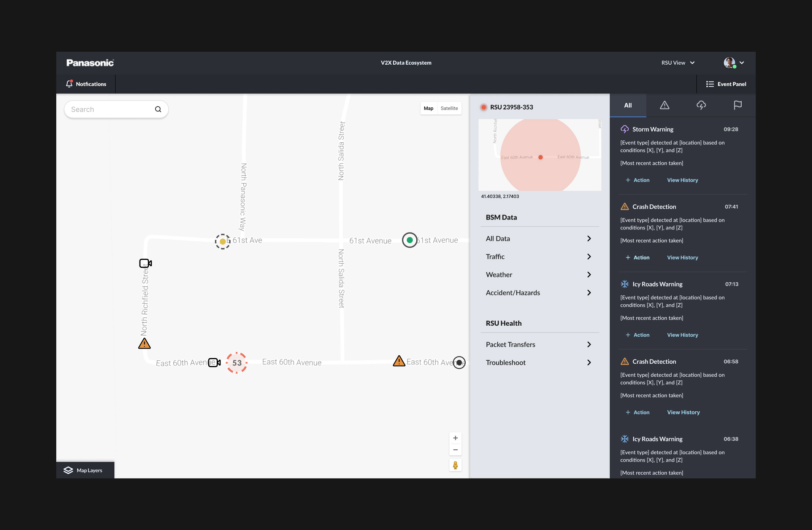Click the notifications bell icon

click(x=69, y=84)
